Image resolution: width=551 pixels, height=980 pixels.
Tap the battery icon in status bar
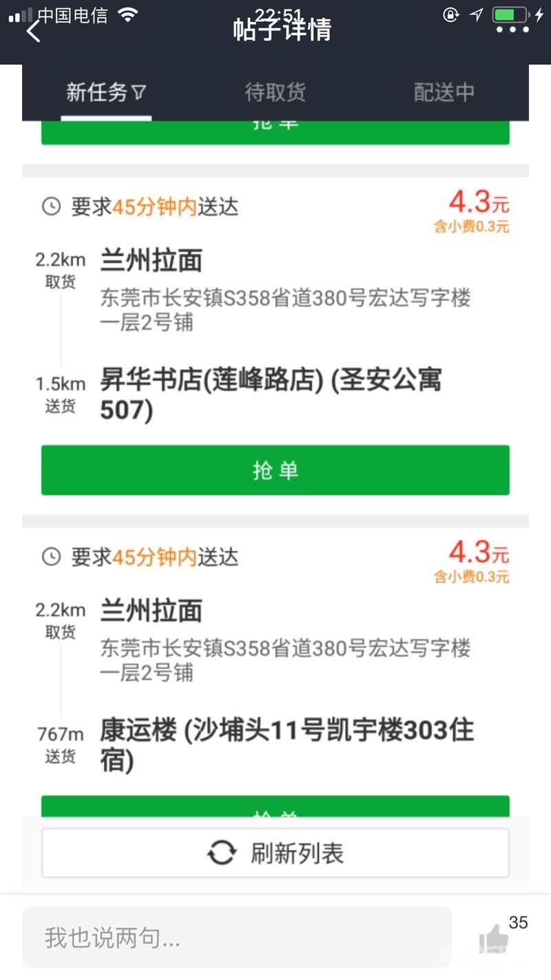510,14
